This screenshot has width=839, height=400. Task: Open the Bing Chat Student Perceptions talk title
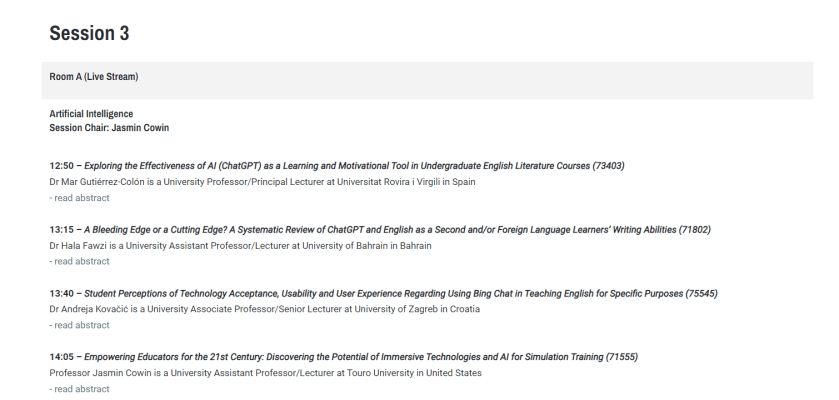[x=380, y=293]
